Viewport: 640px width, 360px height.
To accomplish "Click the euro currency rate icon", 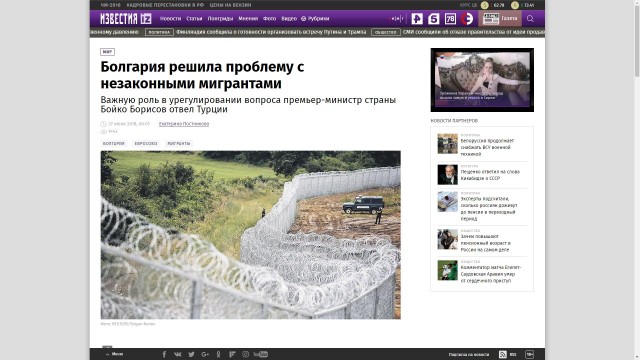I will point(515,5).
